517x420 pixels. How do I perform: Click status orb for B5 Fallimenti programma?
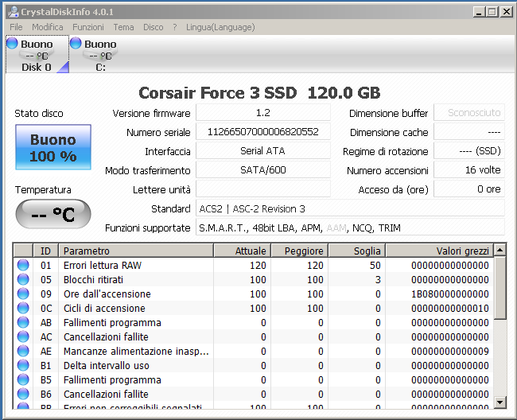[x=23, y=379]
